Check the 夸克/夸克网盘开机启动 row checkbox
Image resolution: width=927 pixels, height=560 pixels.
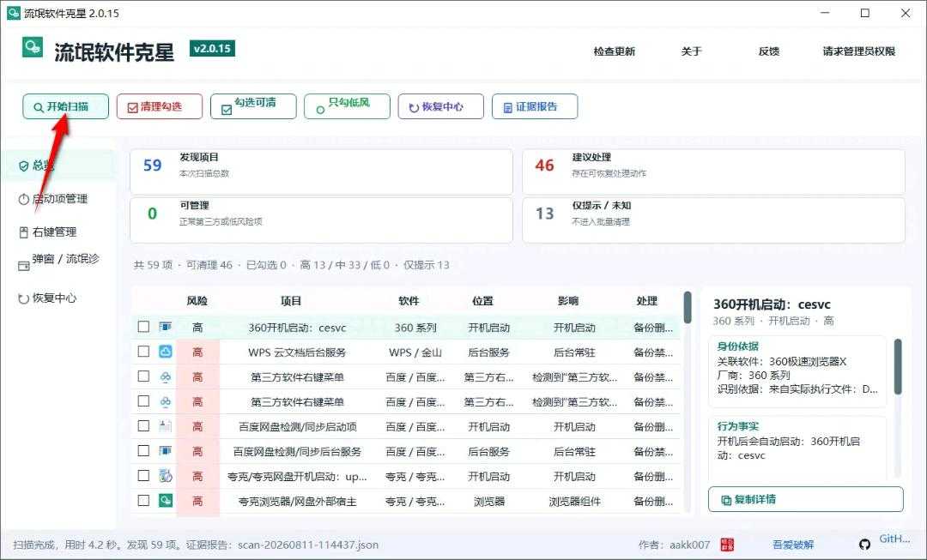point(143,475)
